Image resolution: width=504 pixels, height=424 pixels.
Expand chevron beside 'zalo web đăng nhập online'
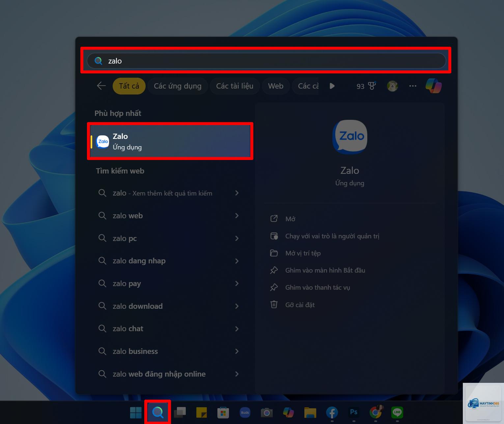tap(237, 374)
